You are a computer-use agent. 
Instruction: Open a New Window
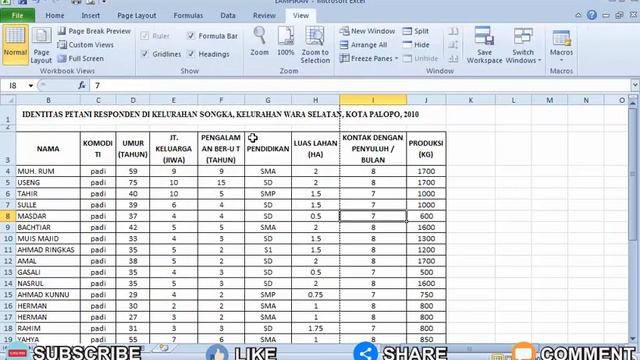pyautogui.click(x=367, y=31)
